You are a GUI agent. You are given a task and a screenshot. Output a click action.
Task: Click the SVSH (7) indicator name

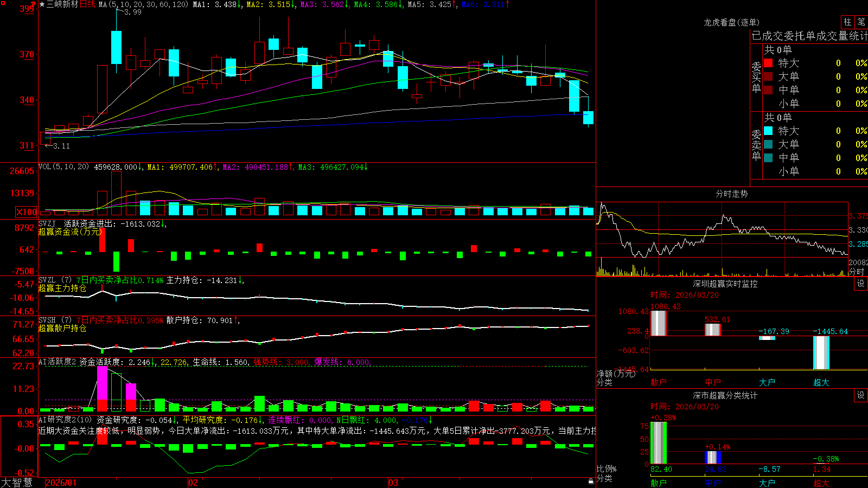pos(55,320)
